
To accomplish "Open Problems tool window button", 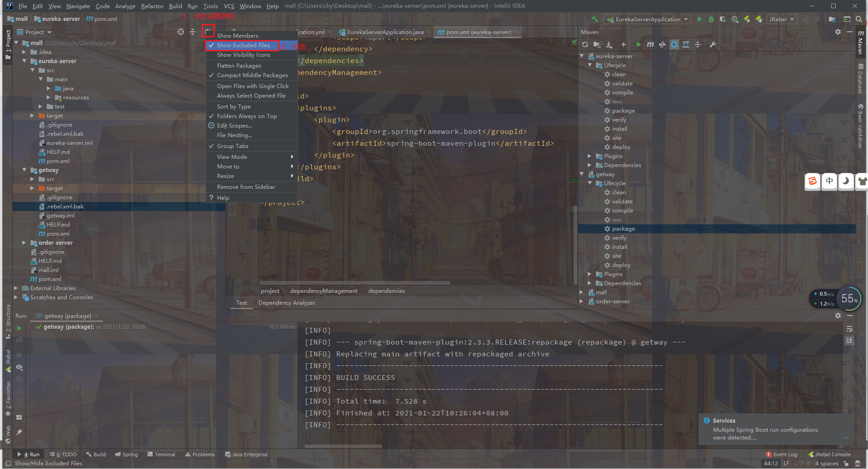I will pos(200,454).
